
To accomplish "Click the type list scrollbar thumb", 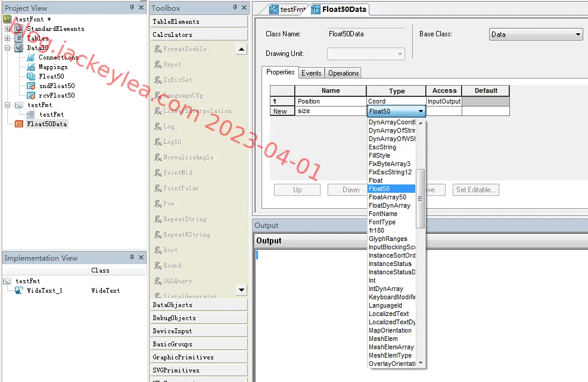I will click(421, 199).
